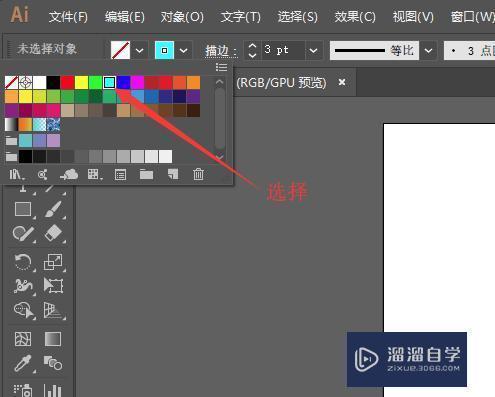Open the cyan stroke color dropdown arrow
Screen dimensions: 495x397
click(x=184, y=51)
